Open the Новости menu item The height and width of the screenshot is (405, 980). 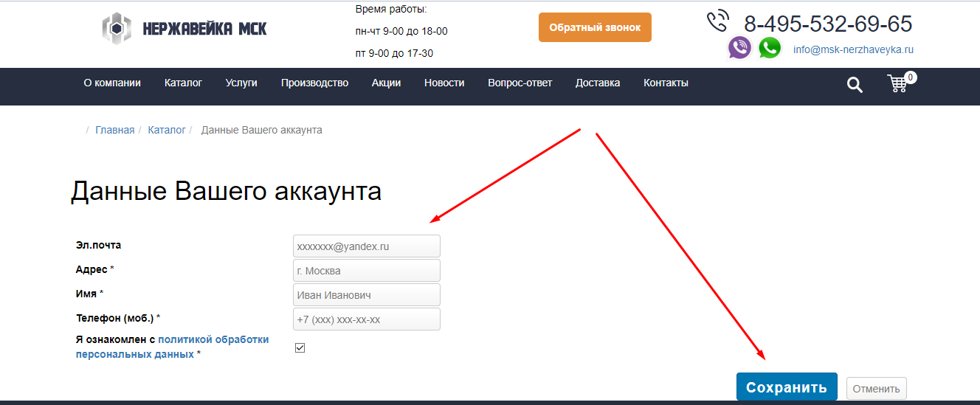click(x=444, y=83)
